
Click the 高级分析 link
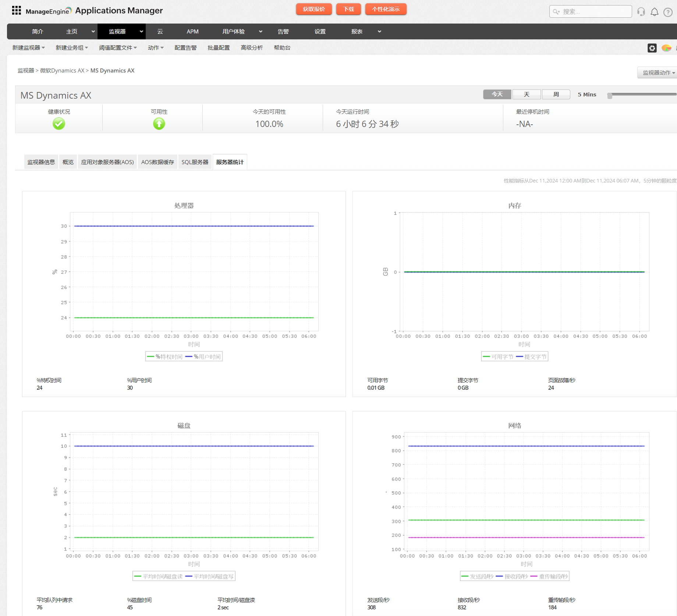coord(252,48)
